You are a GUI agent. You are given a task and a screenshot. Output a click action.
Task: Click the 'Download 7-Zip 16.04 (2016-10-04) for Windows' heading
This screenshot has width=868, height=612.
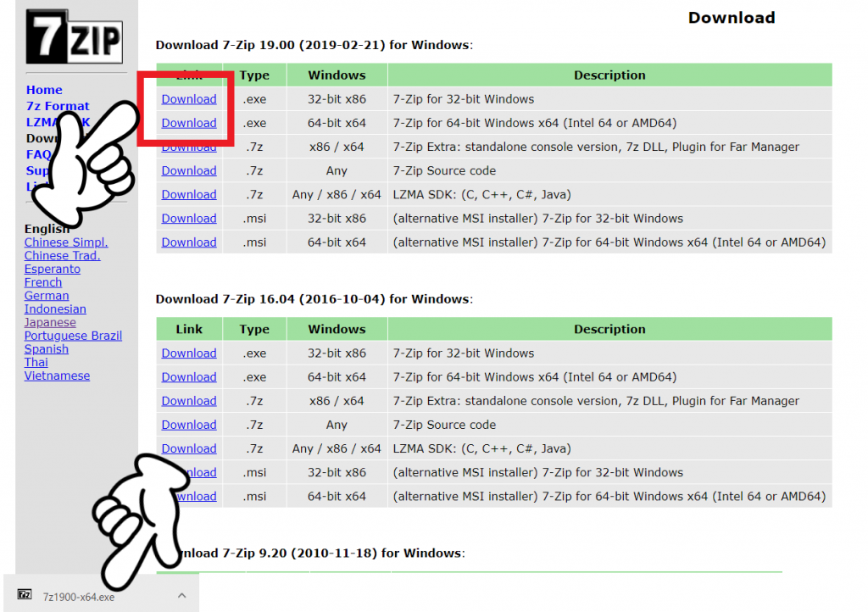point(314,299)
